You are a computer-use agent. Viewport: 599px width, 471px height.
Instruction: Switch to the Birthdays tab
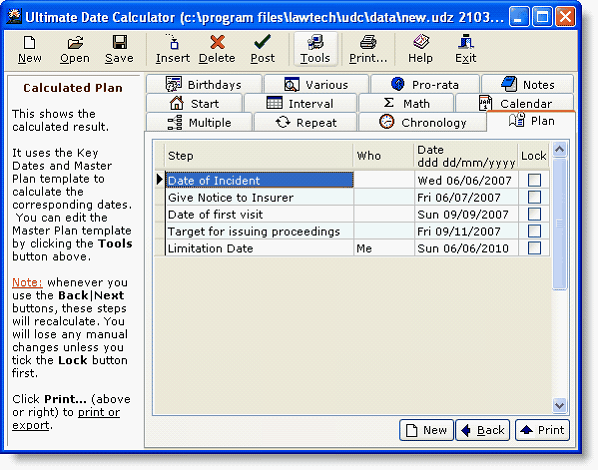(x=204, y=84)
